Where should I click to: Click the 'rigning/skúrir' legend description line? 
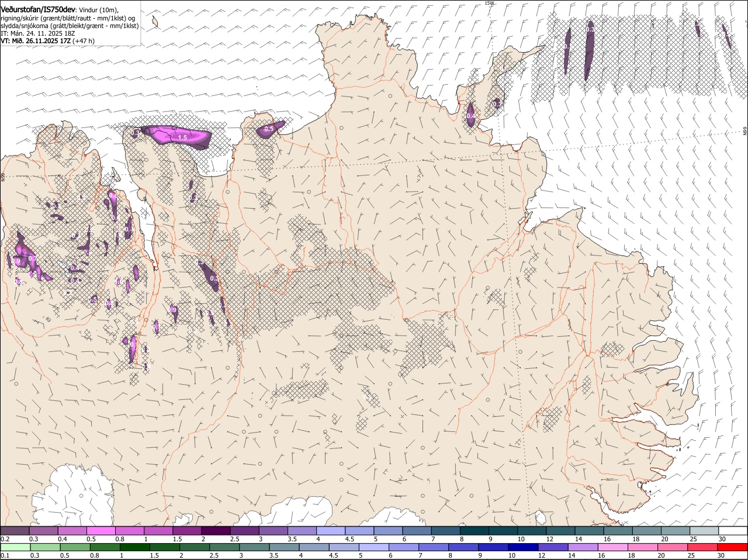68,18
